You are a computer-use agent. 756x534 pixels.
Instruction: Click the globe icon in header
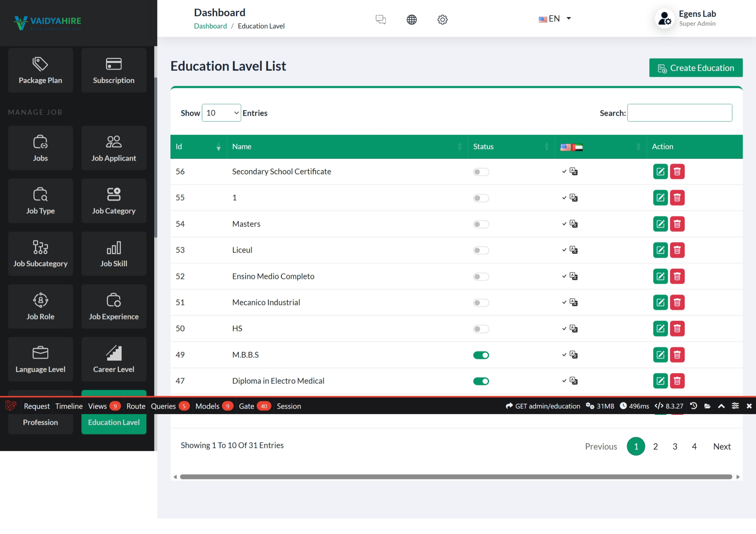(411, 19)
